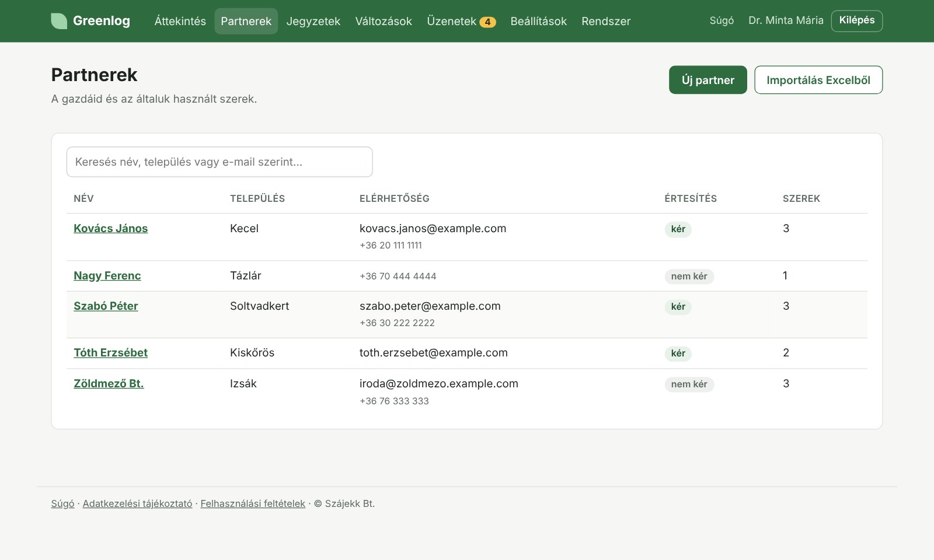Click toth.erzsebet@example.com email

433,352
